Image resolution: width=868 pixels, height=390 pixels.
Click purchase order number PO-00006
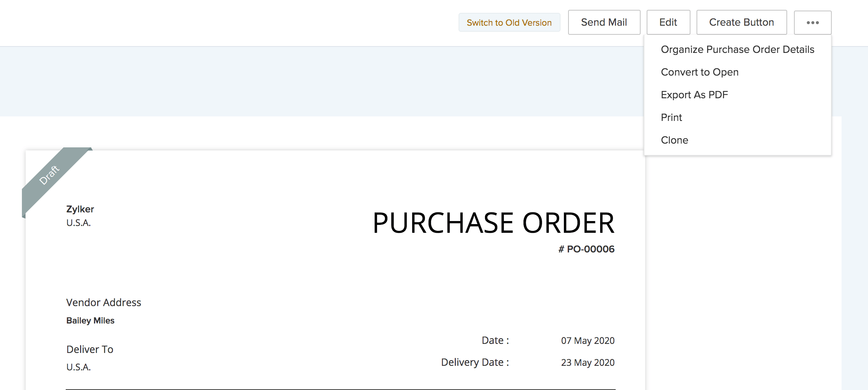(x=586, y=249)
